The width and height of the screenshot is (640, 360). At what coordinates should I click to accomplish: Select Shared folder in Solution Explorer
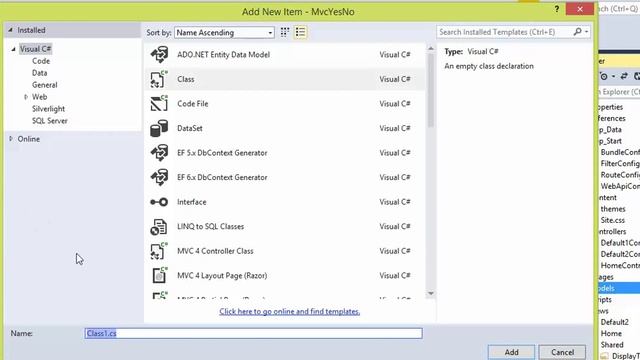[x=612, y=345]
